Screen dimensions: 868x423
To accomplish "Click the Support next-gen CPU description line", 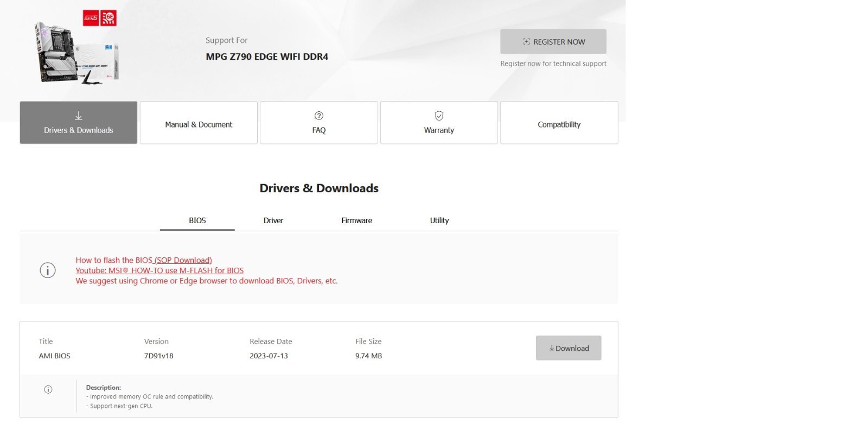I will [x=119, y=406].
